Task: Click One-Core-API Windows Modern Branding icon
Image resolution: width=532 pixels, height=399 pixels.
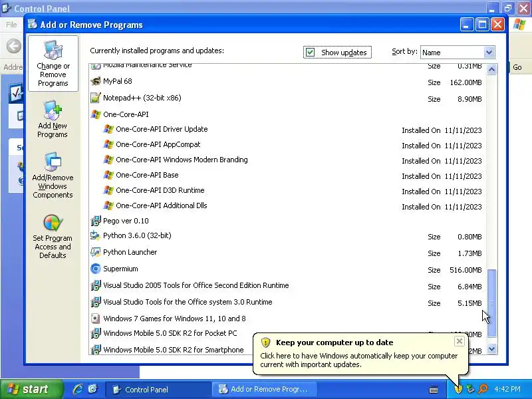Action: [108, 160]
